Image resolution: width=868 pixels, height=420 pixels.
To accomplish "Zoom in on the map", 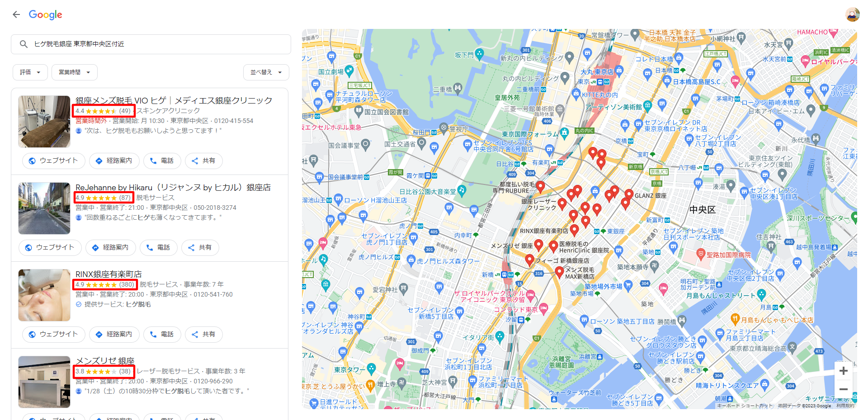I will coord(843,371).
